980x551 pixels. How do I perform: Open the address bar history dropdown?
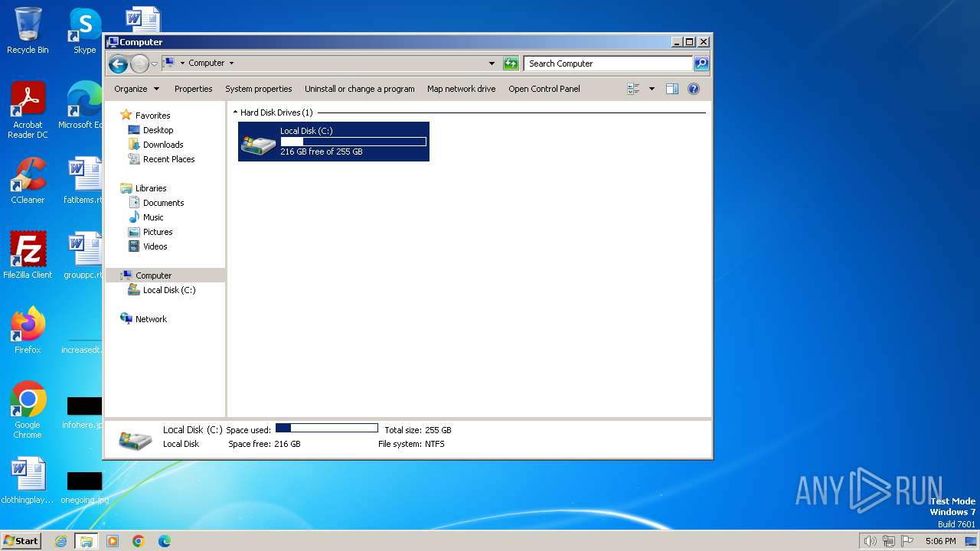coord(492,64)
